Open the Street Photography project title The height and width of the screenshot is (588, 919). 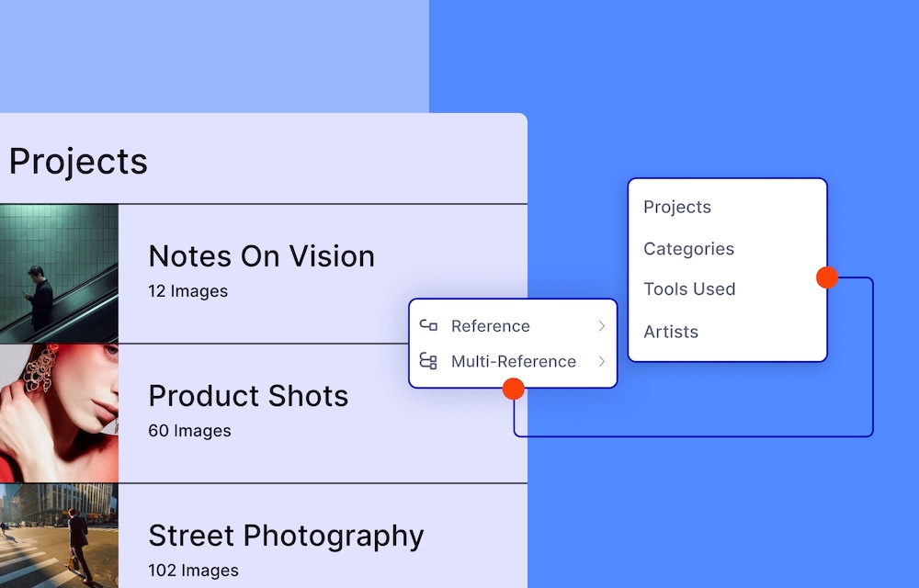point(286,536)
